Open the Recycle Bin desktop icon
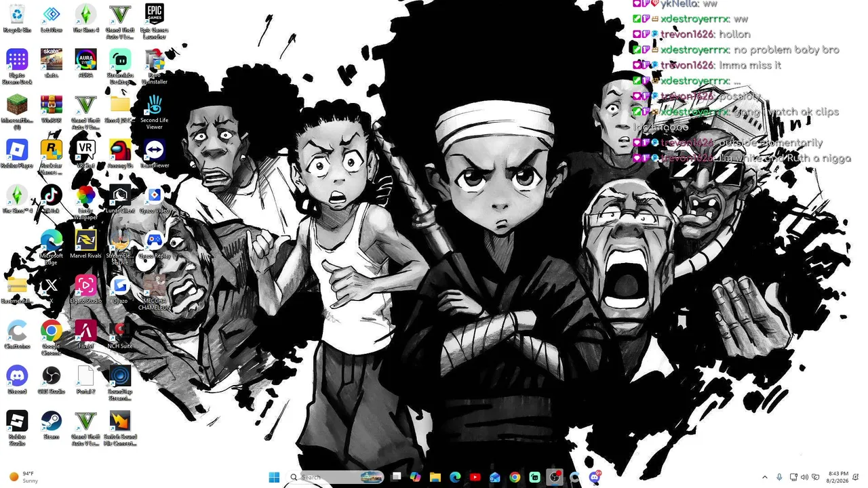 point(17,18)
